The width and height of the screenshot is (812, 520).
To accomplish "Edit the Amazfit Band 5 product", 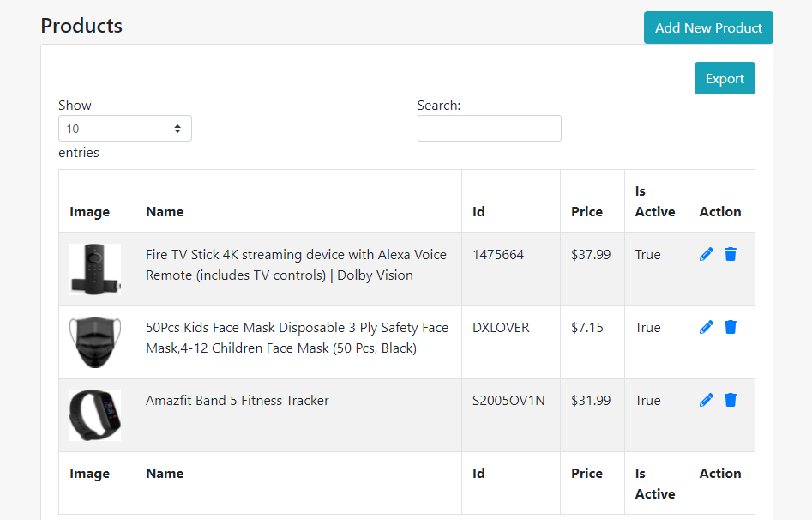I will [707, 400].
